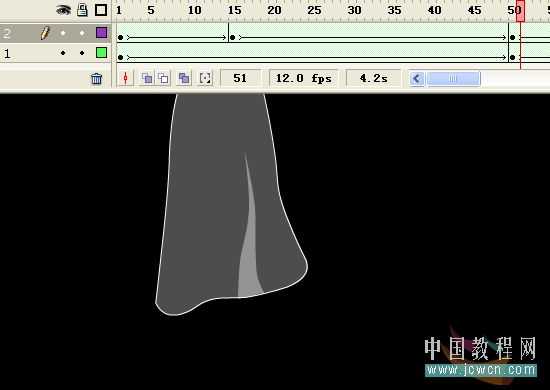
Task: Select layer 2 by its pencil icon
Action: [45, 33]
